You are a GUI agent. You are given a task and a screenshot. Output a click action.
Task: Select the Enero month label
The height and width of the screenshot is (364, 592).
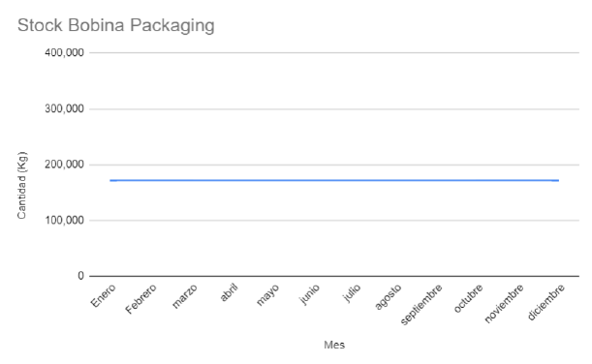[x=103, y=295]
